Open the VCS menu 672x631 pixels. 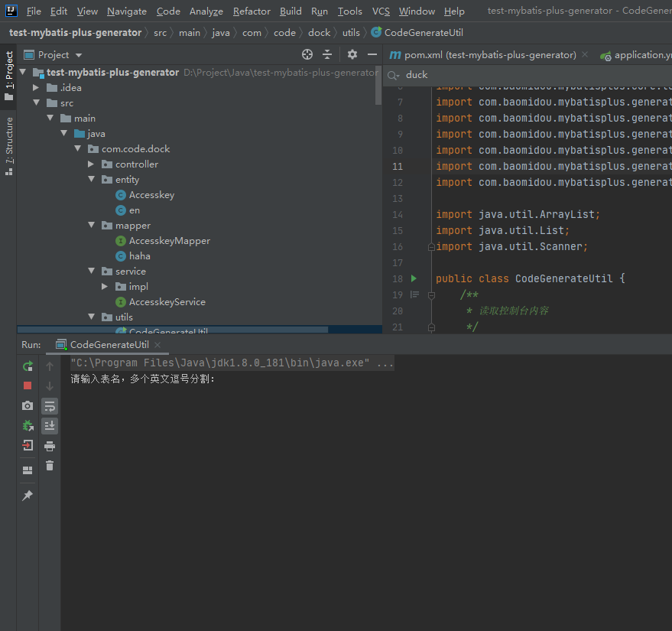[x=381, y=11]
